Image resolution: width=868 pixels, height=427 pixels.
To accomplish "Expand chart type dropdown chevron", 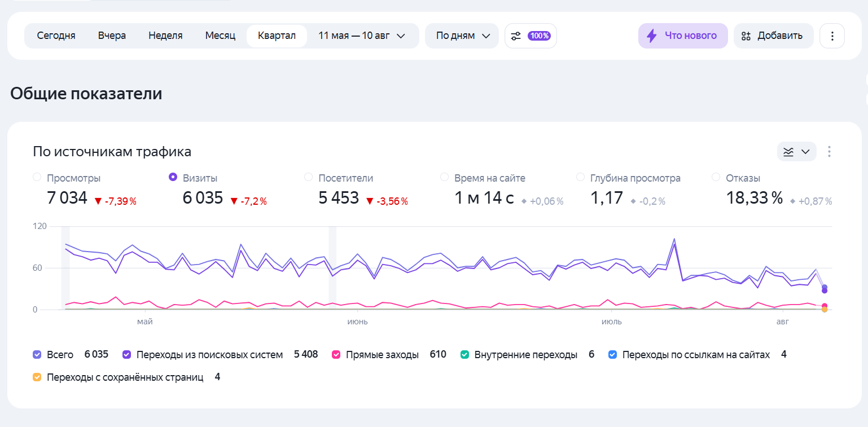I will 806,151.
